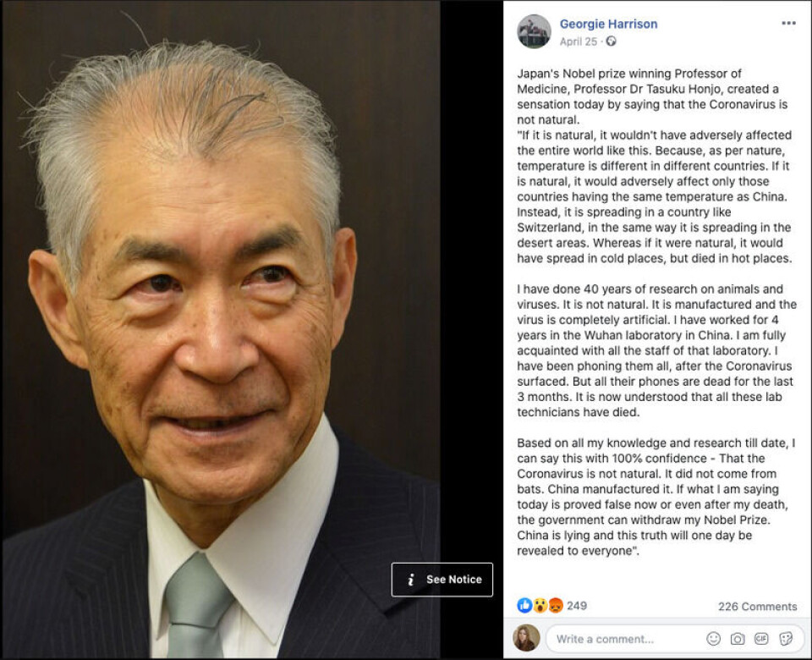Open the GIF picker in comment box
812x660 pixels.
[761, 639]
